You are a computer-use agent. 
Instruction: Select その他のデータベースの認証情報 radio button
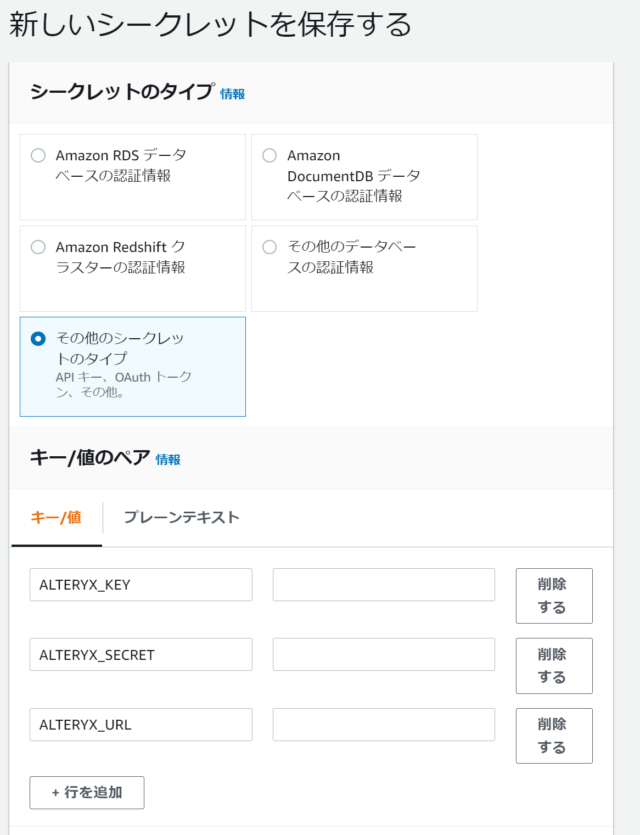269,247
